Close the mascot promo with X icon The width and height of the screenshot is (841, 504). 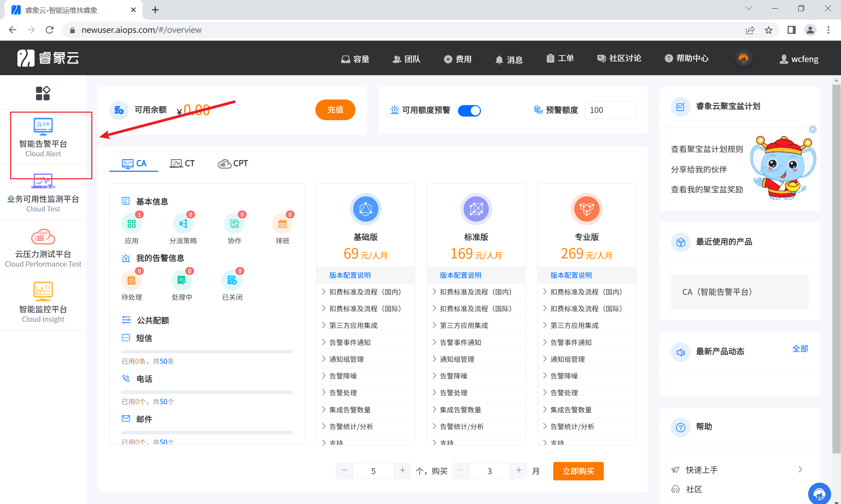pos(813,129)
